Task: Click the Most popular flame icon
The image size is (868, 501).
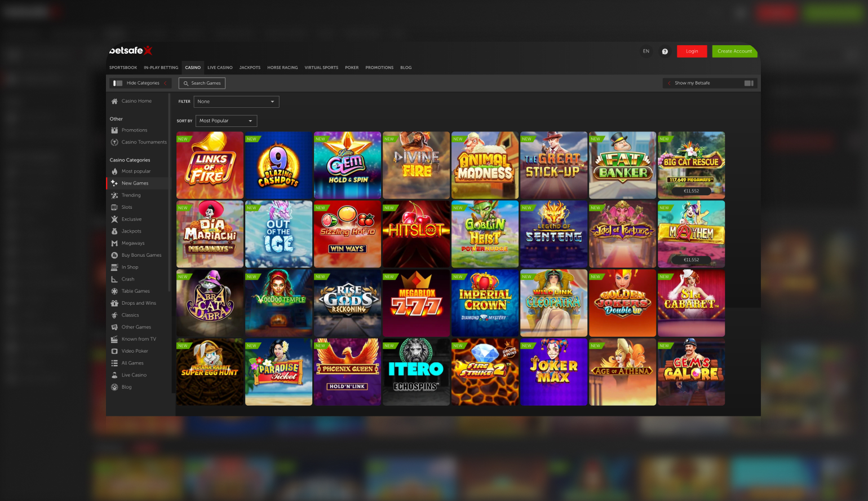Action: coord(114,172)
